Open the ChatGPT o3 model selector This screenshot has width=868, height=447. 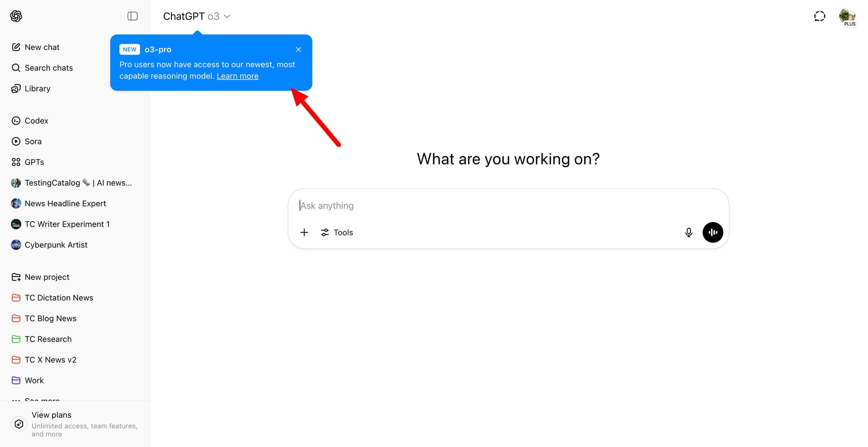197,16
